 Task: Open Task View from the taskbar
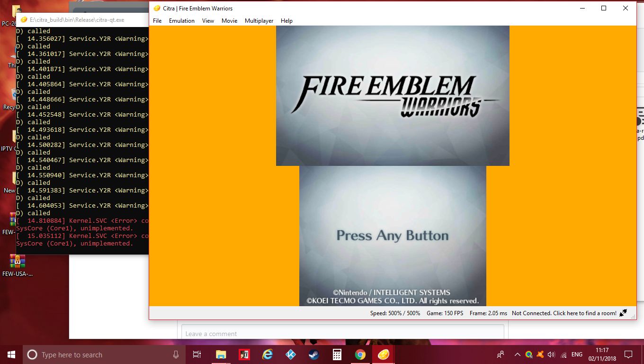pos(197,355)
